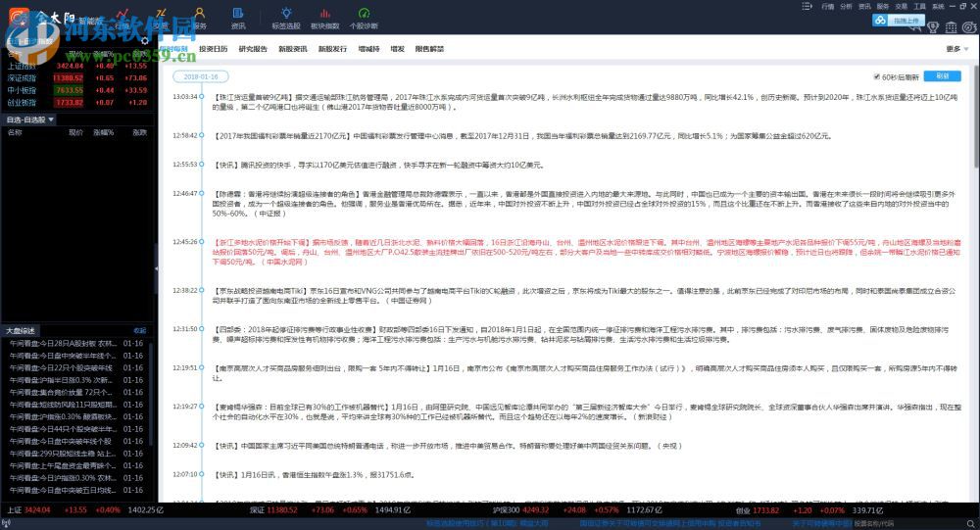The height and width of the screenshot is (530, 980).
Task: Open the 珠江货运量首破9亿吨 news entry
Action: click(584, 102)
